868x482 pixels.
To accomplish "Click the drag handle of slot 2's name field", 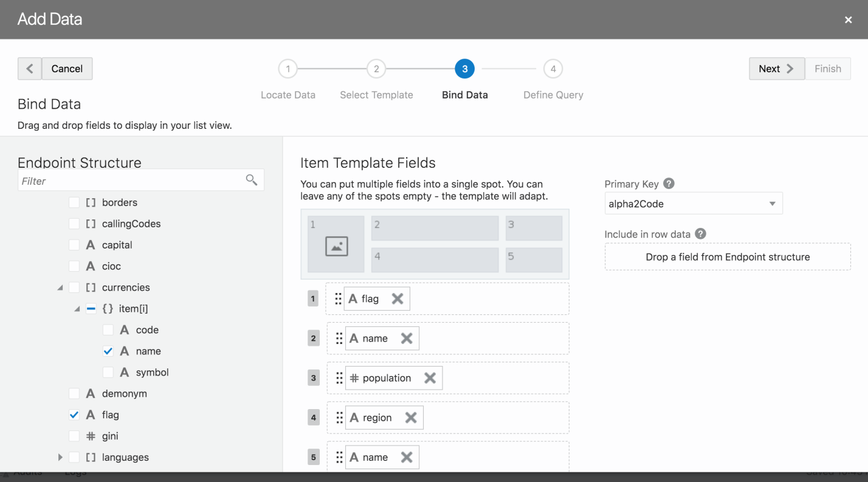I will [x=339, y=339].
